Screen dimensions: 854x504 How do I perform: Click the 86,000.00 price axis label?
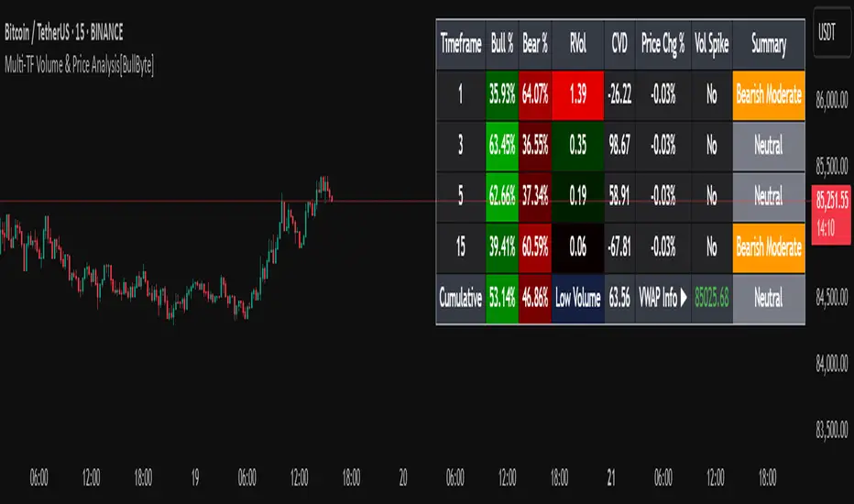tap(832, 100)
